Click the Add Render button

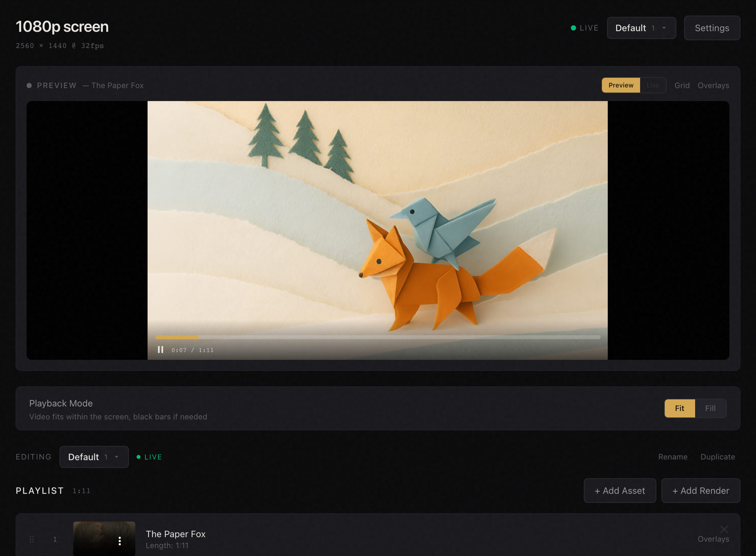coord(701,490)
